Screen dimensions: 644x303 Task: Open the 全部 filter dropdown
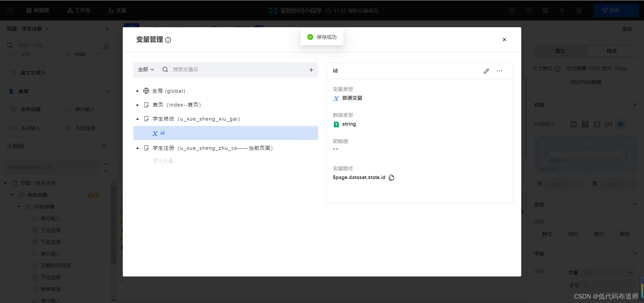146,70
